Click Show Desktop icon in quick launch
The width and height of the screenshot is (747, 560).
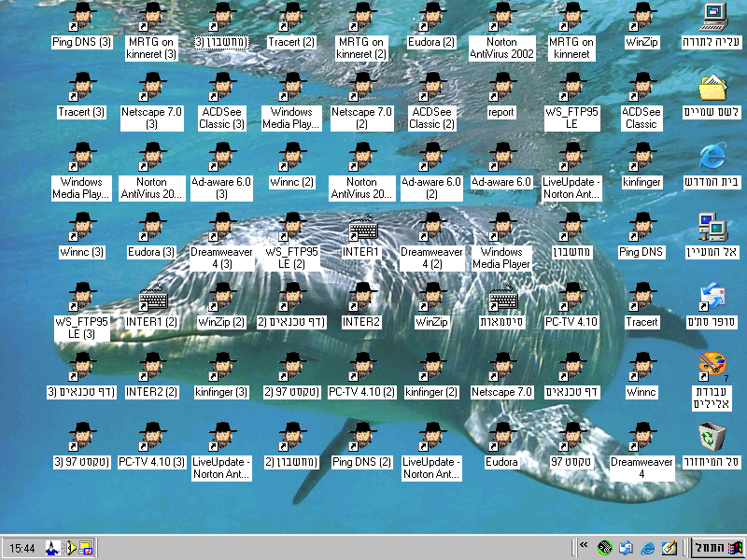tap(669, 548)
